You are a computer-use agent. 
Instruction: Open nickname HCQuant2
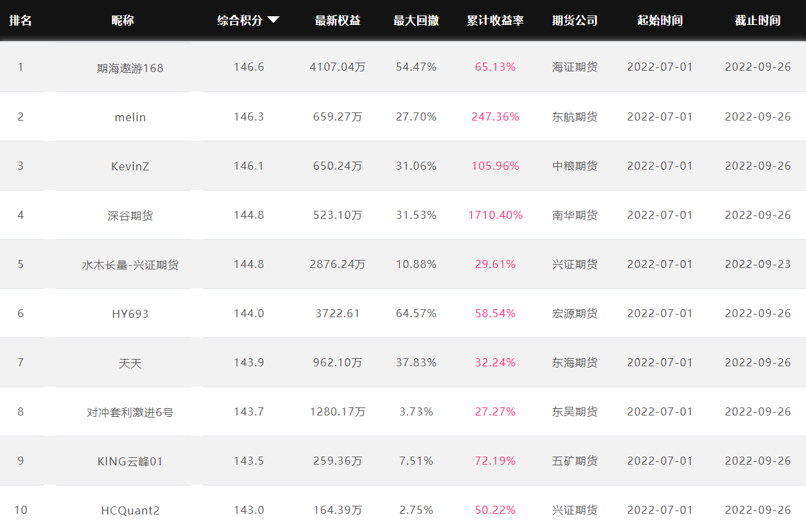[x=130, y=510]
